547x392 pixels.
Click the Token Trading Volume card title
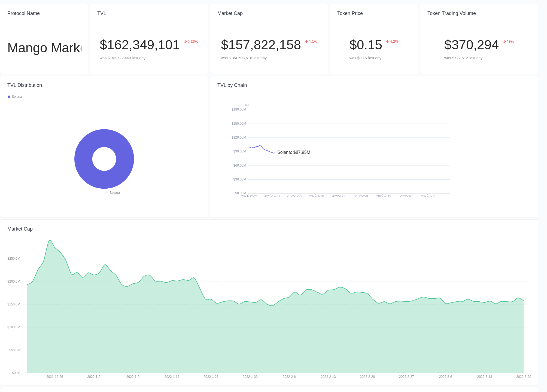pos(452,13)
